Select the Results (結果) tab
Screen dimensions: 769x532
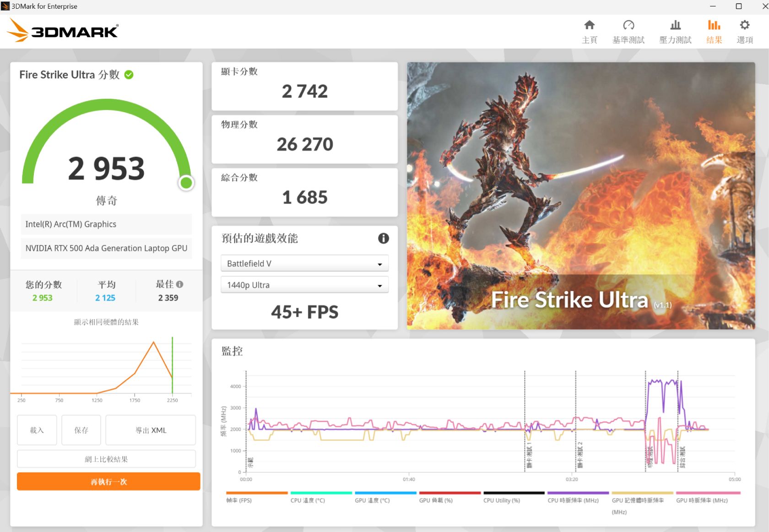coord(714,32)
